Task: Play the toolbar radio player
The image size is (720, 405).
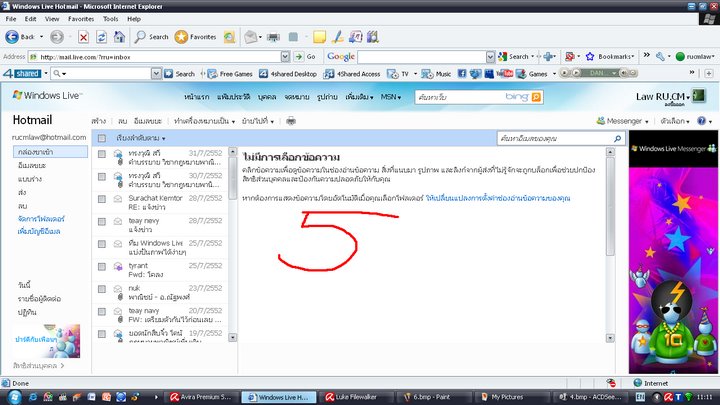Action: (x=576, y=73)
